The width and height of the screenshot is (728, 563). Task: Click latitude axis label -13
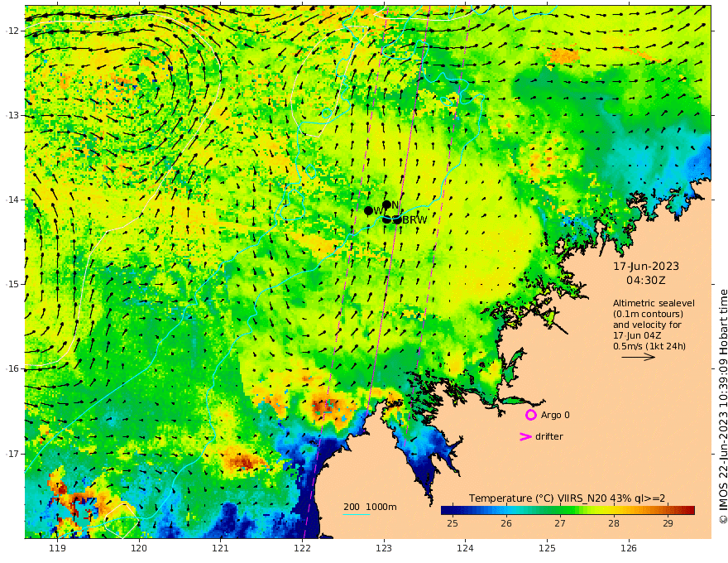pos(12,115)
